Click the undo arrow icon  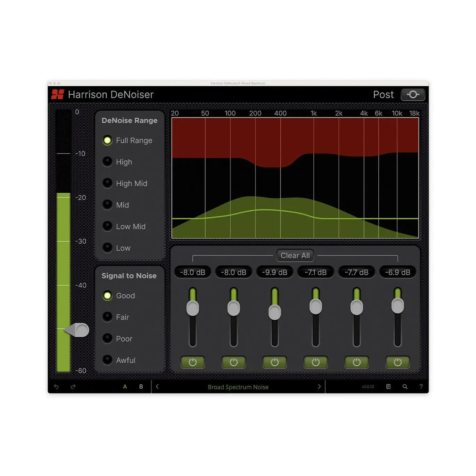(56, 387)
